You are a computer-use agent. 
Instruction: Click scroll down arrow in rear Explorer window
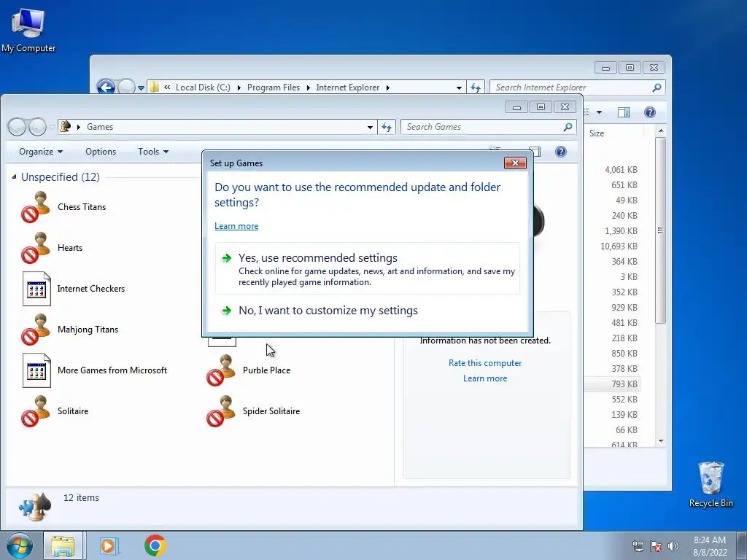(x=661, y=441)
